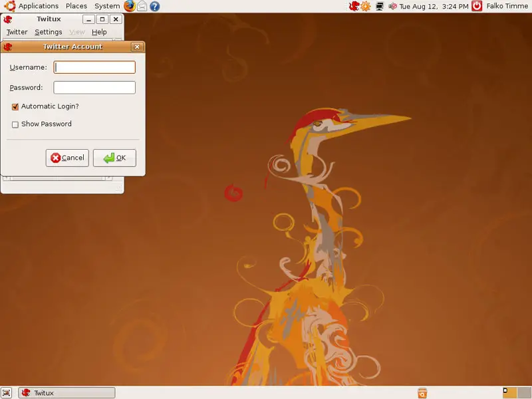Open the Evolution mail launcher icon
The height and width of the screenshot is (399, 532).
(x=142, y=6)
